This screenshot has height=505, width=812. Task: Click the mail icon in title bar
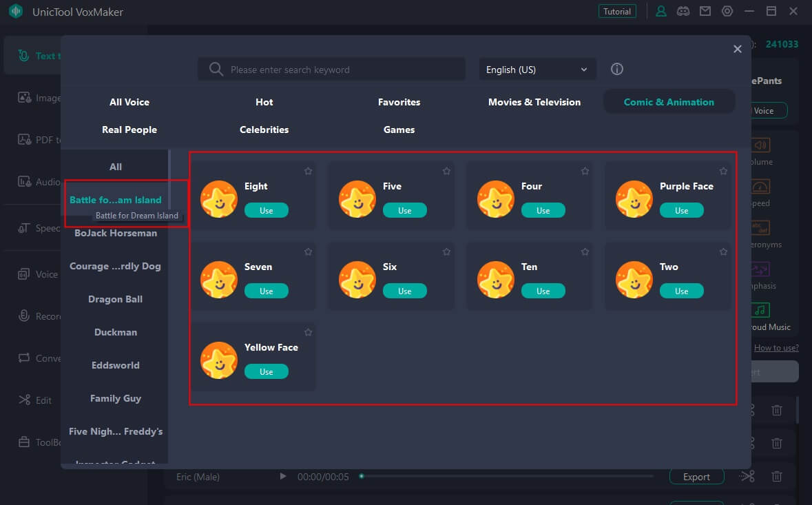pyautogui.click(x=705, y=12)
